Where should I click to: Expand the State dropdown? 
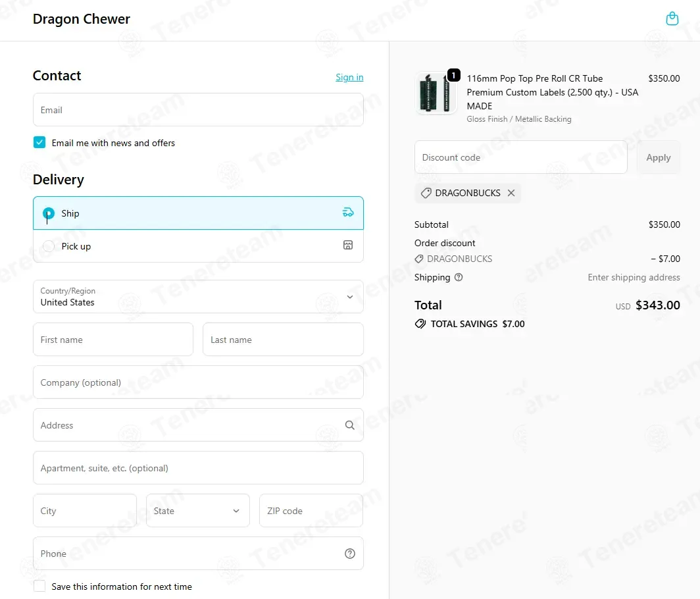(198, 511)
